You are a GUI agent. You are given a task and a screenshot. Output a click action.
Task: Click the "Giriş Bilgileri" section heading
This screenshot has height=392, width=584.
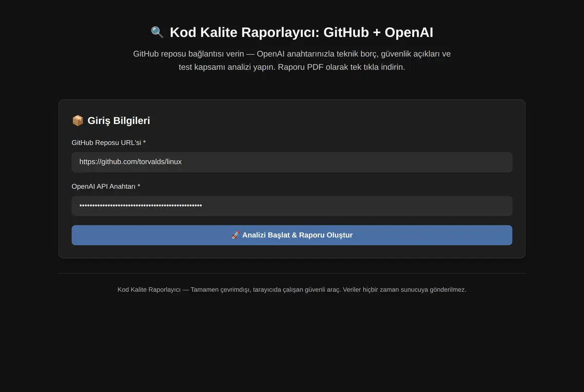coord(111,121)
